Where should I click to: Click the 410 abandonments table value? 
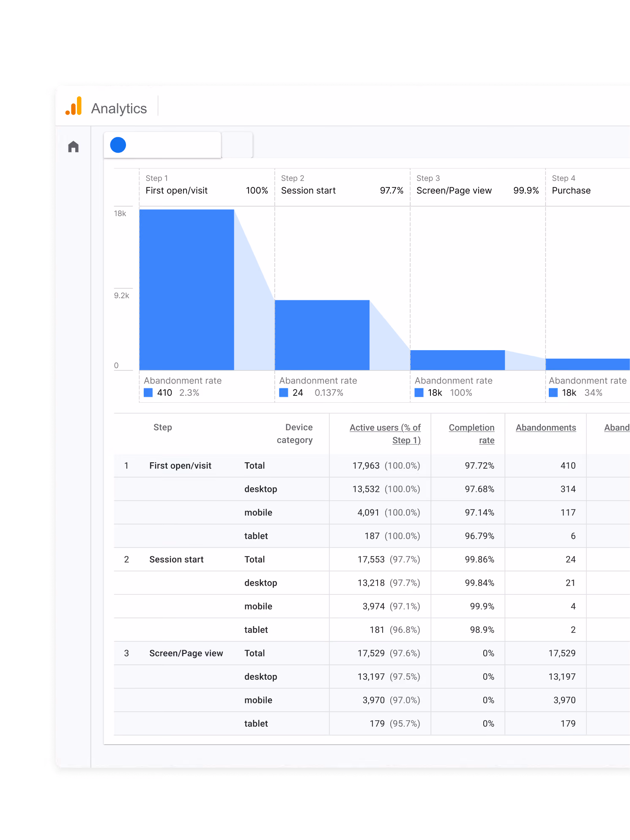(568, 466)
